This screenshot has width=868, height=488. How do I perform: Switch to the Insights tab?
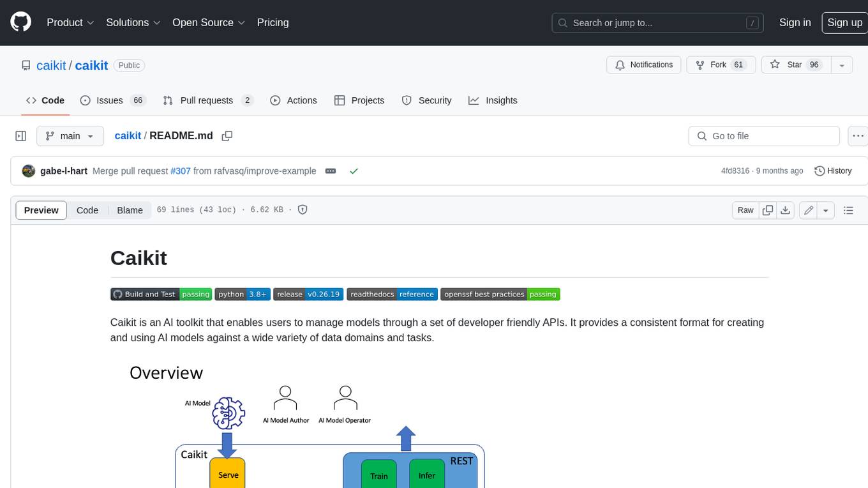(493, 100)
